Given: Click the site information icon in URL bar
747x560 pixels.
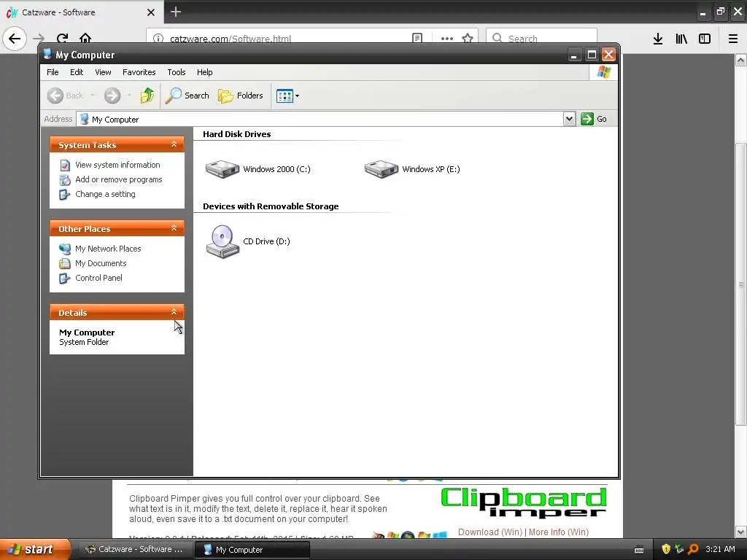Looking at the screenshot, I should pos(158,39).
